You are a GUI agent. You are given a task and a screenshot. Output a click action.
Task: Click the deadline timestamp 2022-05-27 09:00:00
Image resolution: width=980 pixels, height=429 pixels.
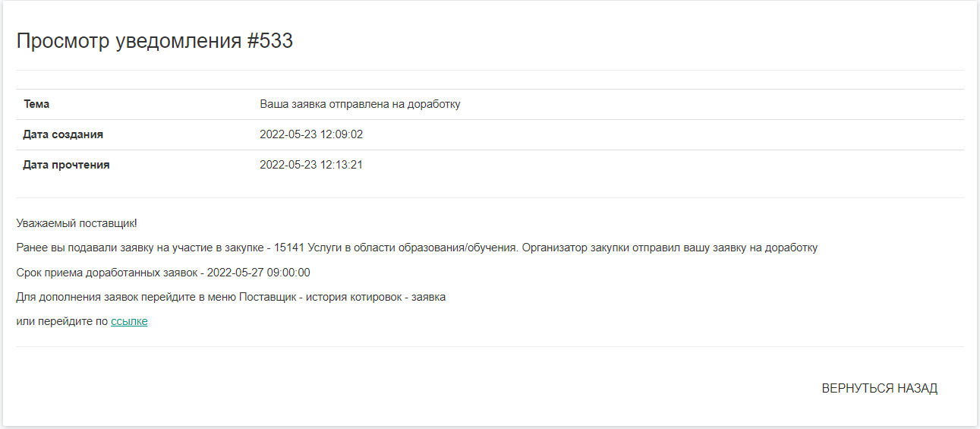(x=259, y=273)
